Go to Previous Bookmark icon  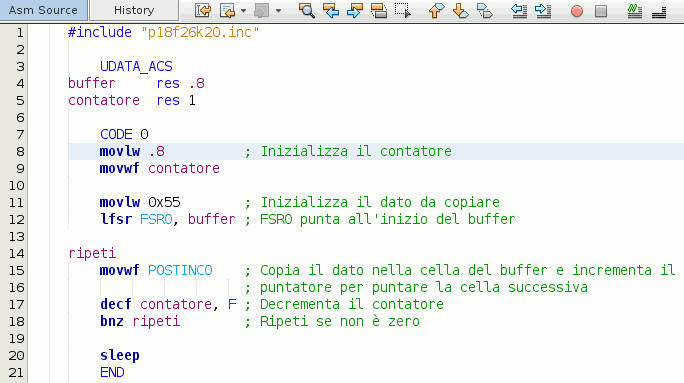[436, 10]
